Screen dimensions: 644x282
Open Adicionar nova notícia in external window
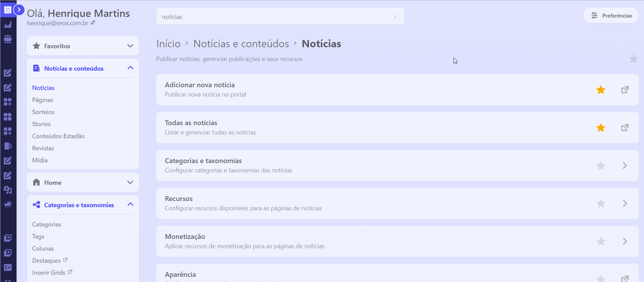pyautogui.click(x=625, y=90)
